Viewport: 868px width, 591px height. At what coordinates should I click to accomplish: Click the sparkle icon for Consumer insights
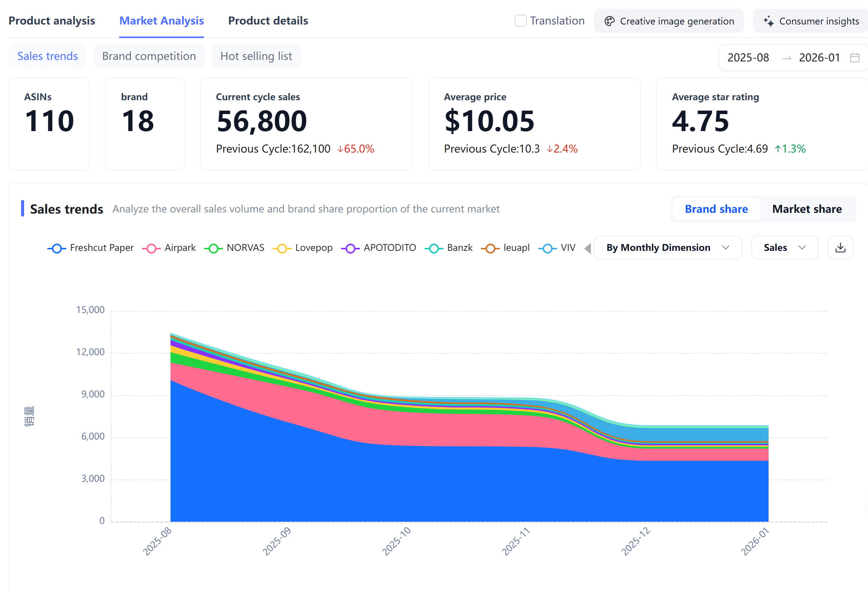pos(769,21)
